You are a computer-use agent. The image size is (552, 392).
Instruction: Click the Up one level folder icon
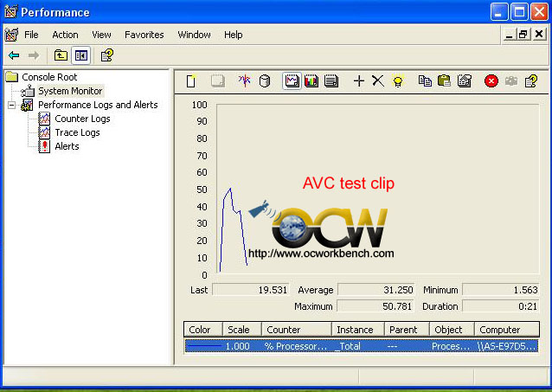(61, 55)
